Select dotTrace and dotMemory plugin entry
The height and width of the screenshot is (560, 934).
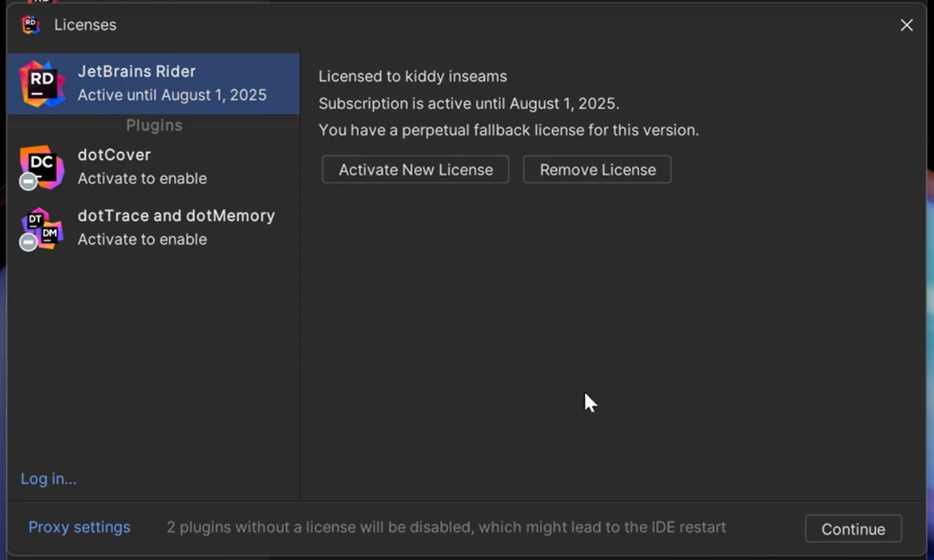(153, 228)
